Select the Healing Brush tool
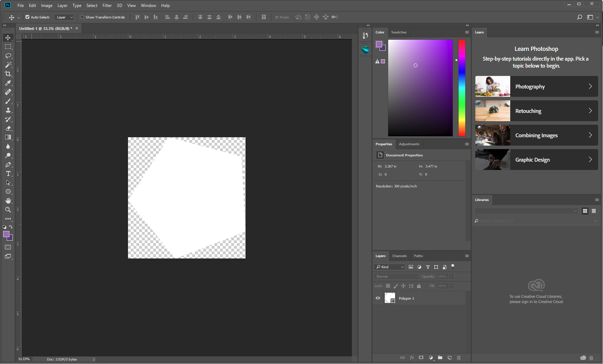This screenshot has width=603, height=364. [8, 92]
